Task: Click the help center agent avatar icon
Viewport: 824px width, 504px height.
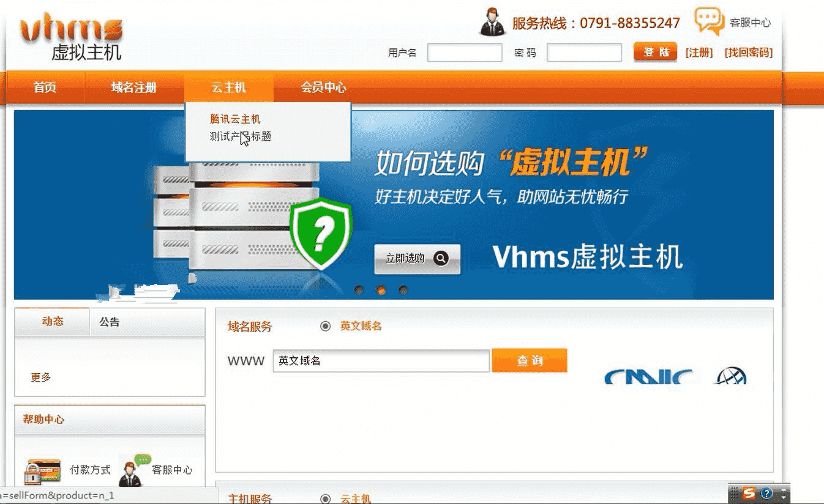Action: click(133, 470)
